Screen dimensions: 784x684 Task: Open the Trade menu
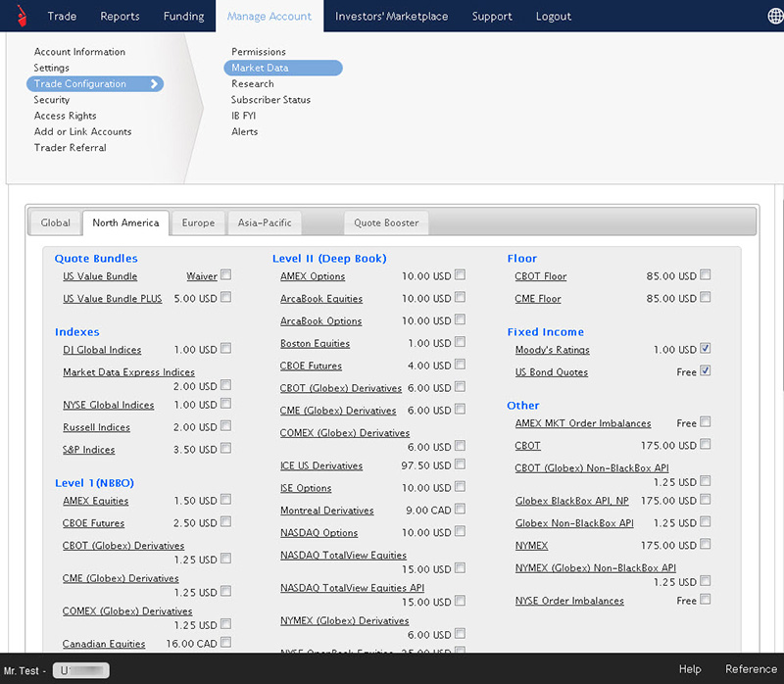[x=62, y=16]
